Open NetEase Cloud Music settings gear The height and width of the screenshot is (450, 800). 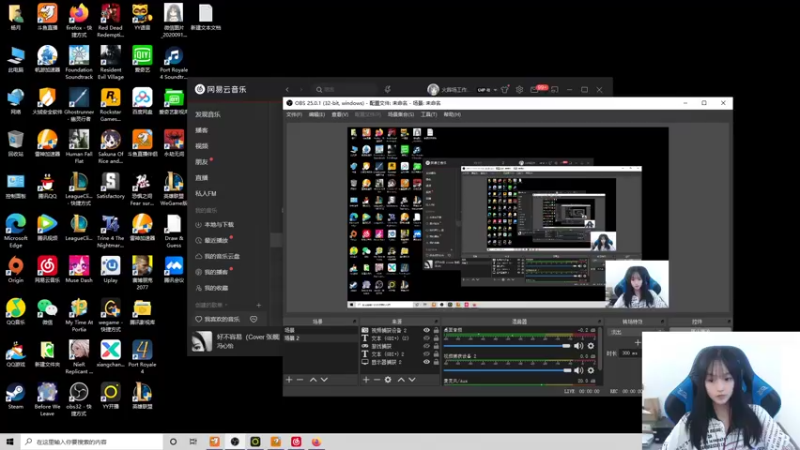(519, 89)
